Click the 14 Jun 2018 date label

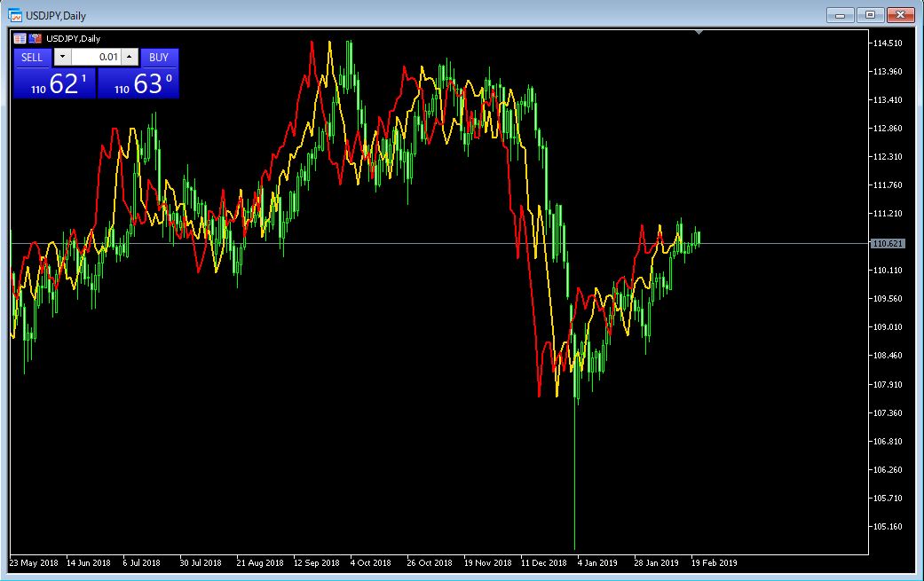click(x=89, y=562)
